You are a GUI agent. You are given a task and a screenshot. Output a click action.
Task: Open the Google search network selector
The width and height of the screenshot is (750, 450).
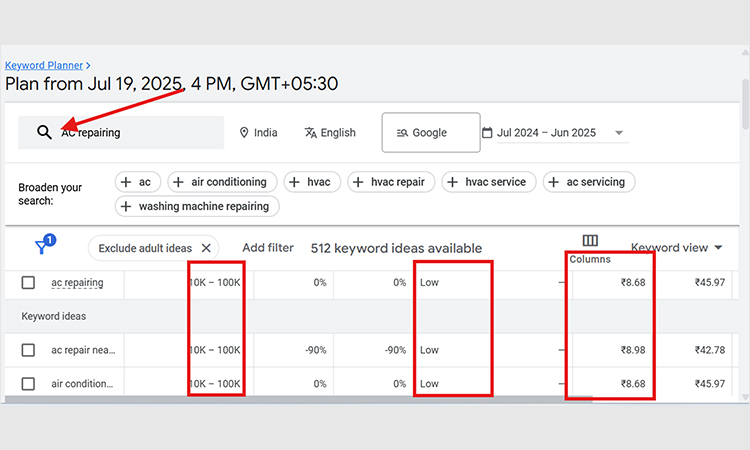coord(431,132)
